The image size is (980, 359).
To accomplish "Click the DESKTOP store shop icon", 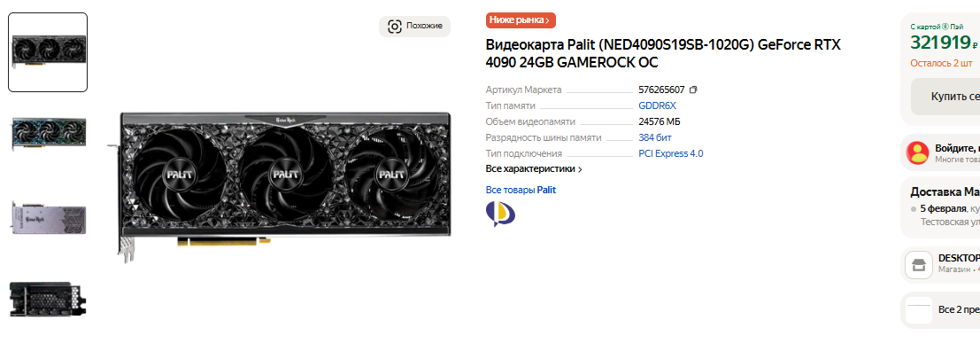I will [x=919, y=264].
